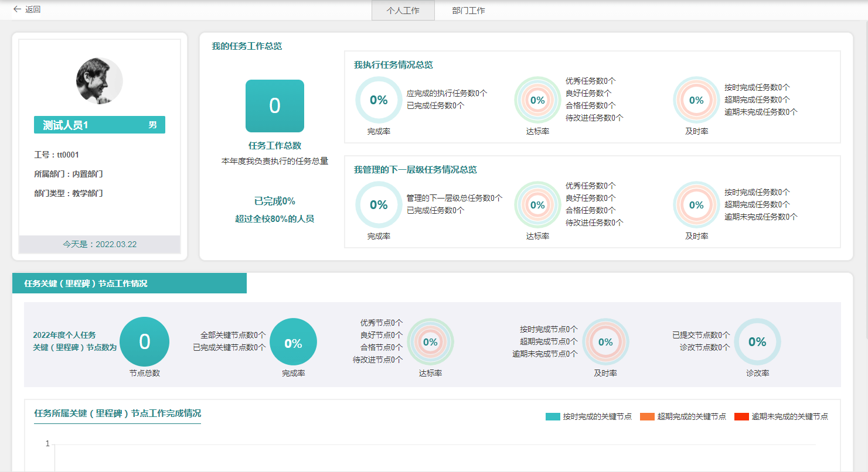
Task: Click the teal 节点总数 circle
Action: tap(144, 342)
